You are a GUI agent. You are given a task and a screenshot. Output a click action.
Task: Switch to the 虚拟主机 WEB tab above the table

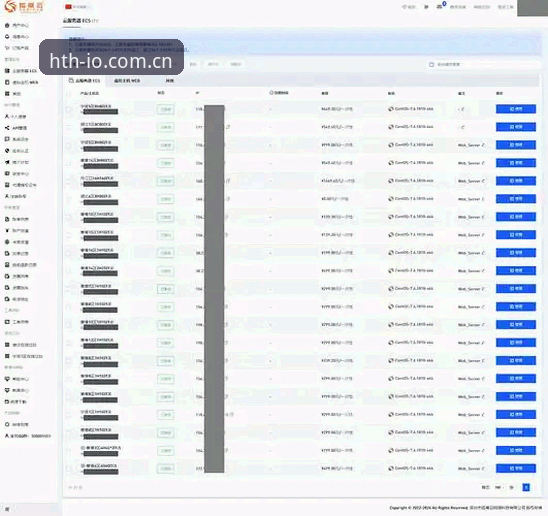127,81
